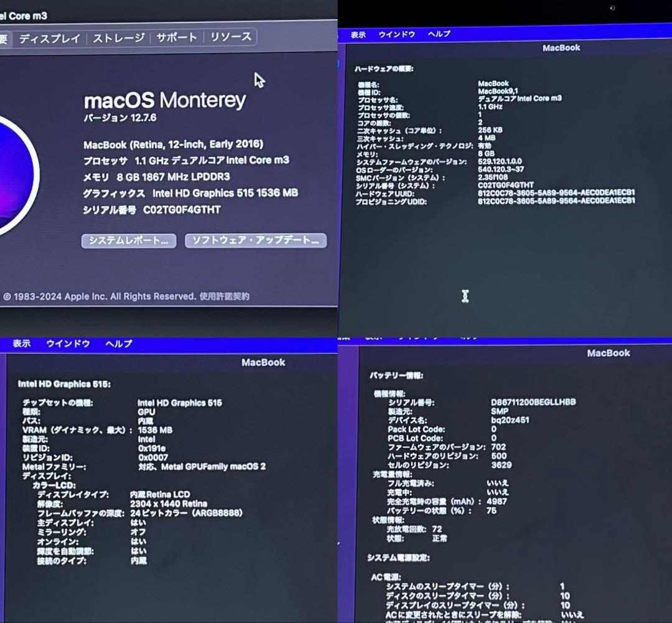Select device name bq20z451
The width and height of the screenshot is (672, 623).
point(510,420)
